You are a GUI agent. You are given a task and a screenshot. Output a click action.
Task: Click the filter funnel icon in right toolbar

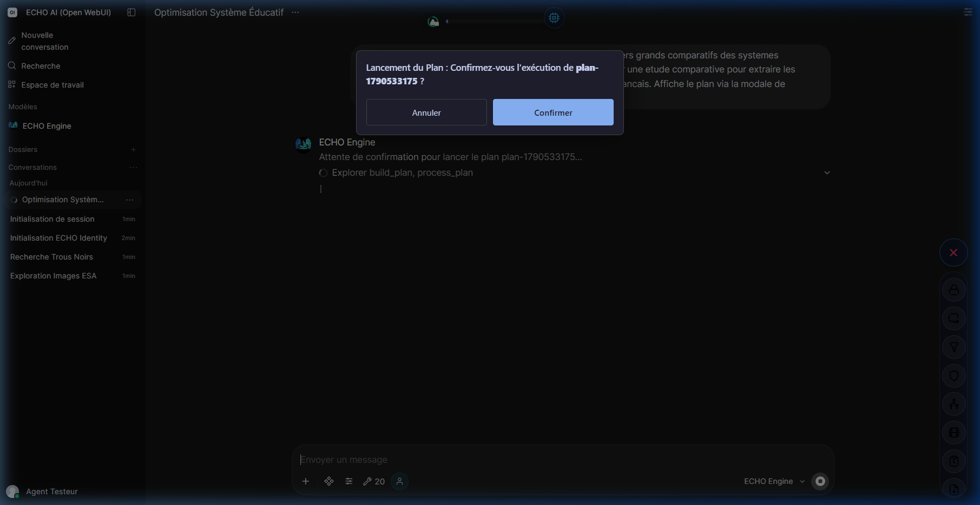(954, 347)
